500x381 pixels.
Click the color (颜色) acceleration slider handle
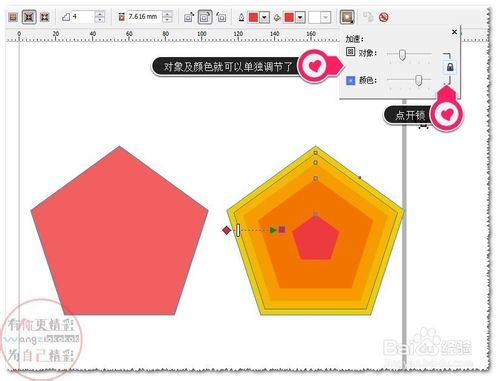pos(418,80)
